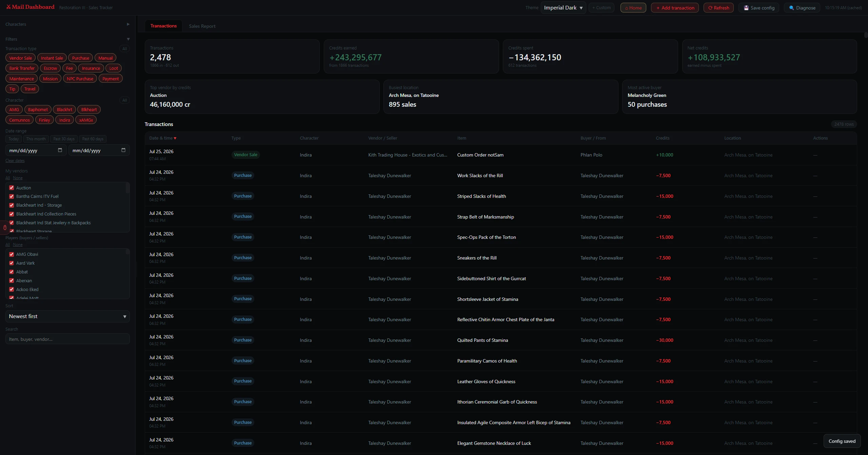Viewport: 868px width, 455px height.
Task: Click All link under My vendors
Action: tap(7, 178)
